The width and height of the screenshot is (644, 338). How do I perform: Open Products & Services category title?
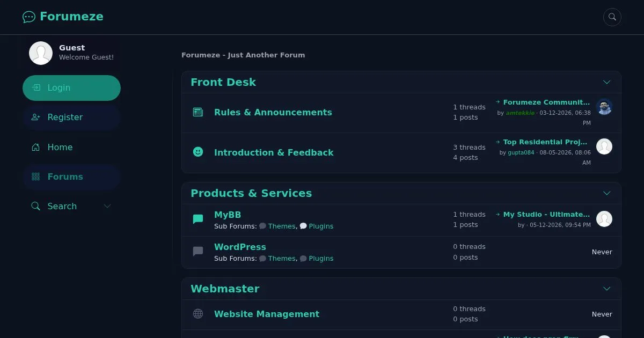pyautogui.click(x=251, y=193)
